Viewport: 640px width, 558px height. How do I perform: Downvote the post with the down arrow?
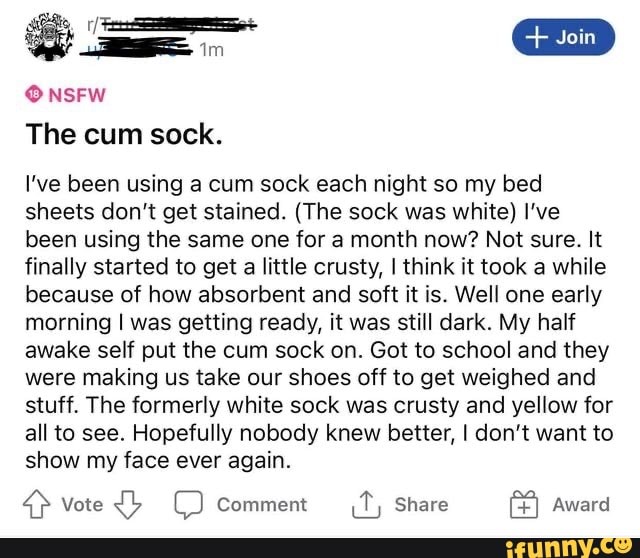click(128, 505)
